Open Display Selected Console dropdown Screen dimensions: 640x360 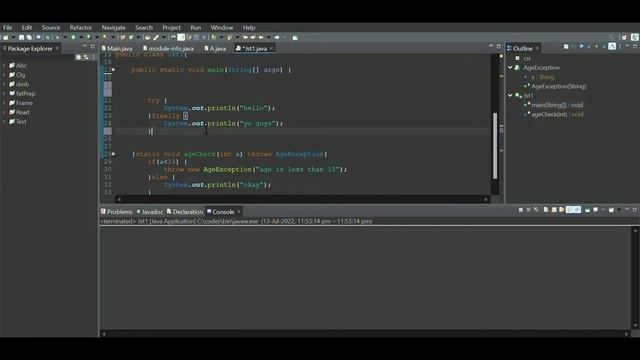603,210
